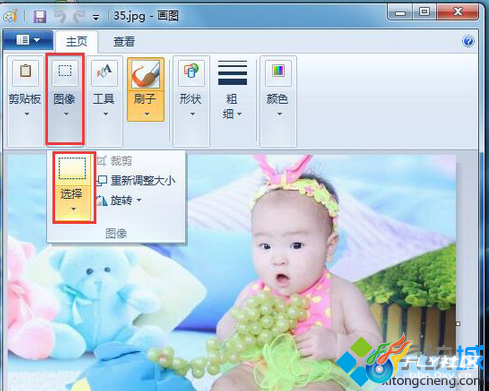Click the greyed 裁剪 crop command

pyautogui.click(x=115, y=161)
